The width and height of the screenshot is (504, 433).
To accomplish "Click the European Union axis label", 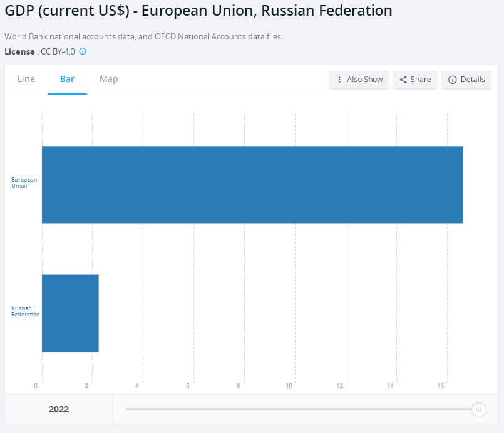I will coord(24,183).
